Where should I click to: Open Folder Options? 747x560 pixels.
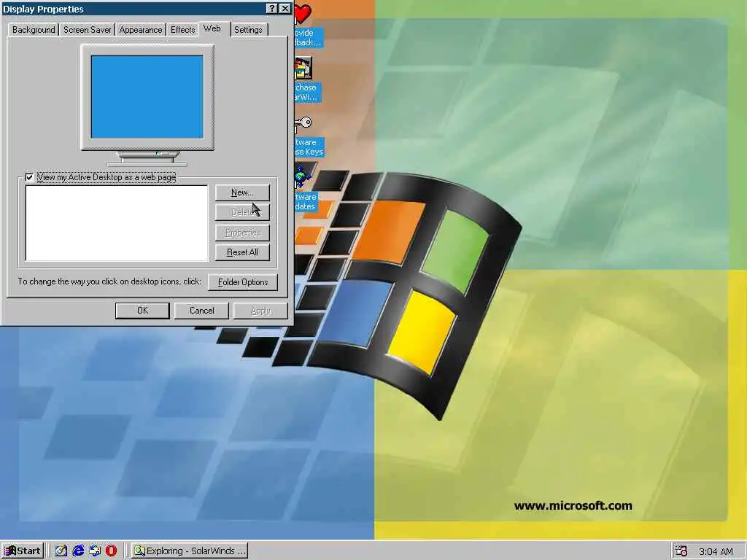point(243,282)
